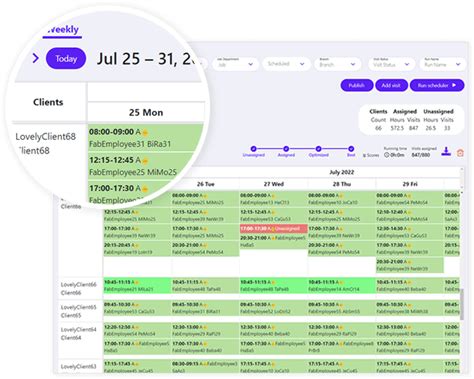The image size is (474, 379).
Task: Switch to the Weekly tab
Action: pos(62,30)
